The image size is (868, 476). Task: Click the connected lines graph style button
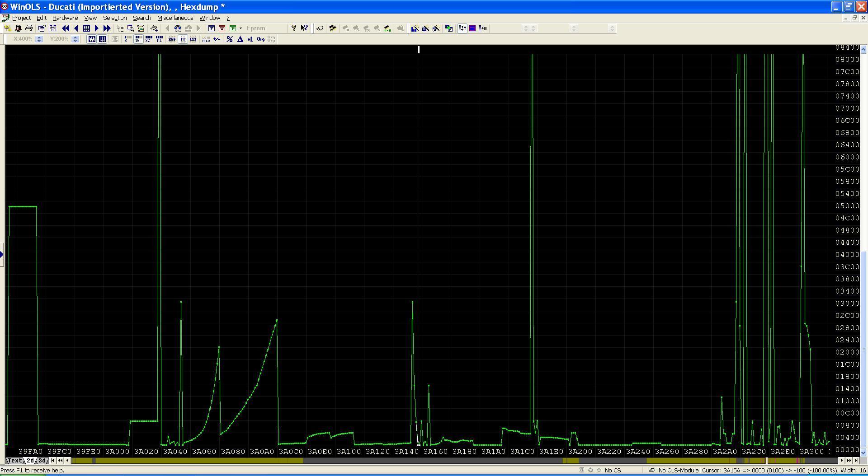[x=92, y=39]
